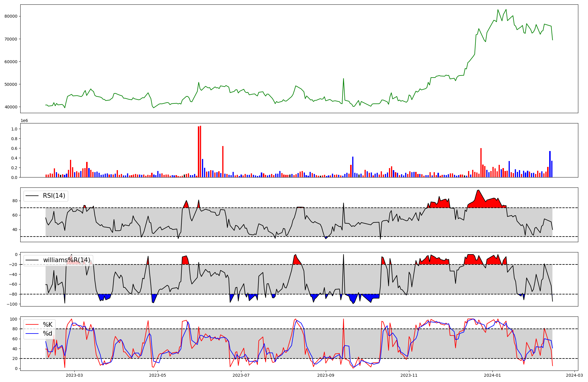Viewport: 588px width, 382px height.
Task: Click the 40000 price axis tick label
Action: [11, 107]
